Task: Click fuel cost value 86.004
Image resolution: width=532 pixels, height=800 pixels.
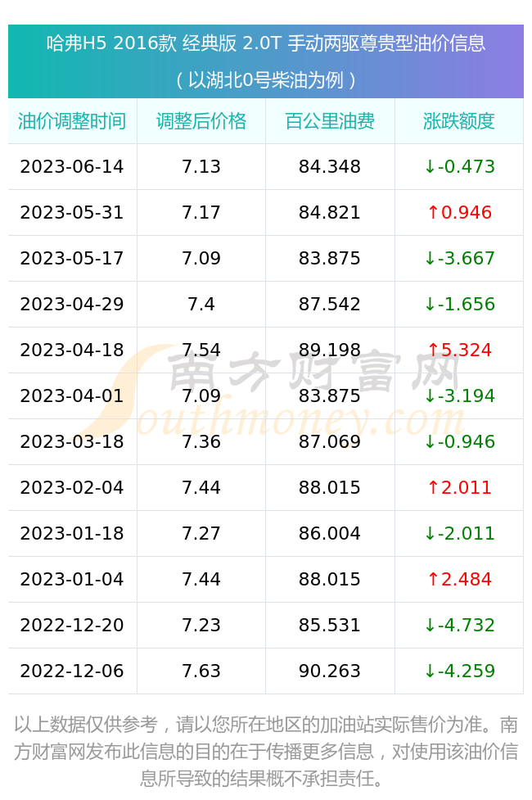Action: [x=330, y=534]
